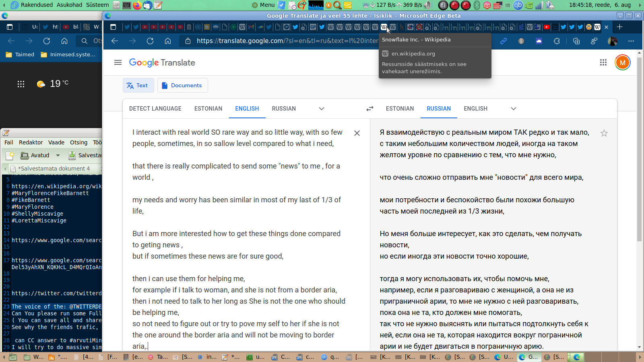Launch Firefox from the top panel
The image size is (644, 362).
point(137,5)
